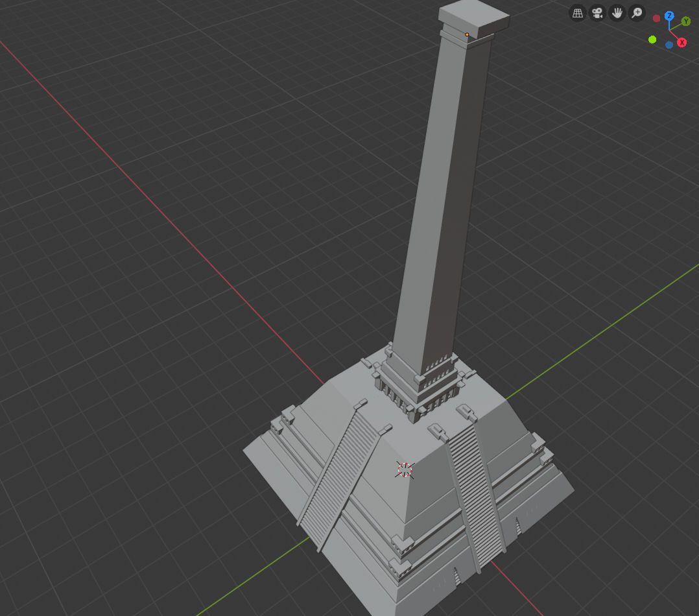Screen dimensions: 699x616
Task: Click the ornate pedestal under the obelisk
Action: click(x=418, y=386)
